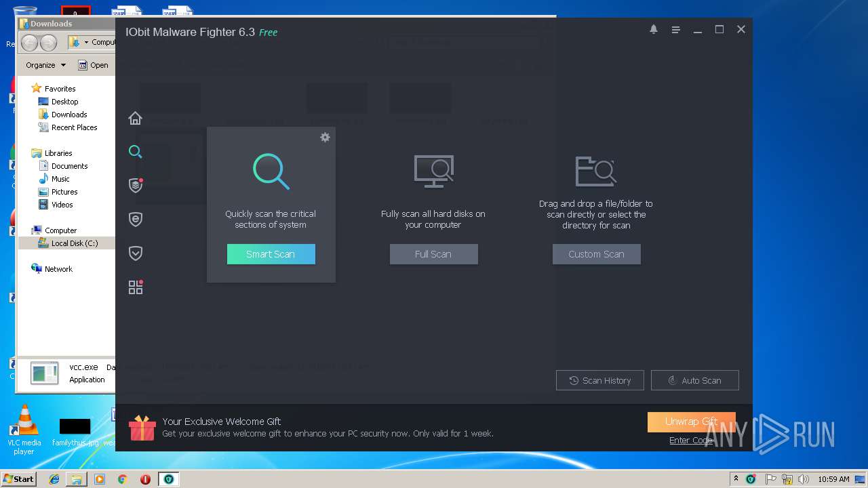Click the welcome gift box icon
868x488 pixels.
[142, 428]
